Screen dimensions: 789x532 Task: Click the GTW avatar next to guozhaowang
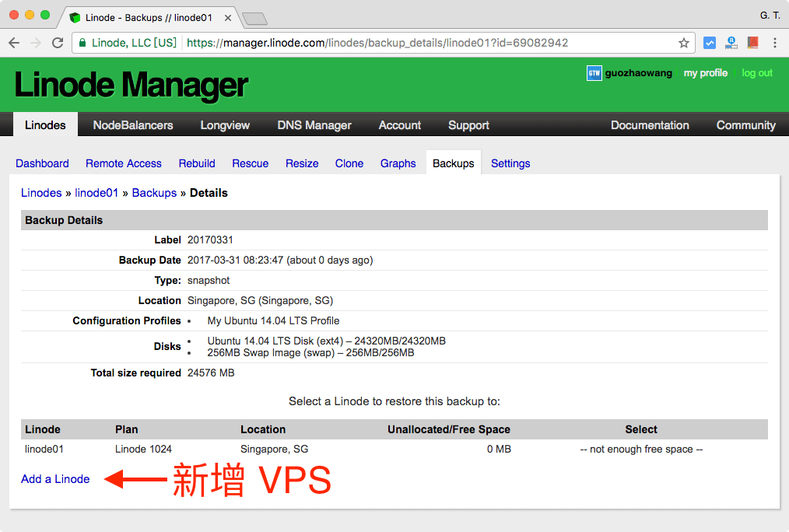point(594,72)
